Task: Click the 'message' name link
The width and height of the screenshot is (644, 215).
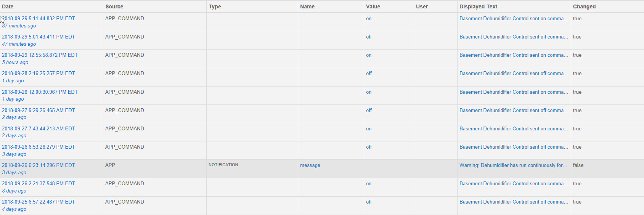Action: (310, 165)
